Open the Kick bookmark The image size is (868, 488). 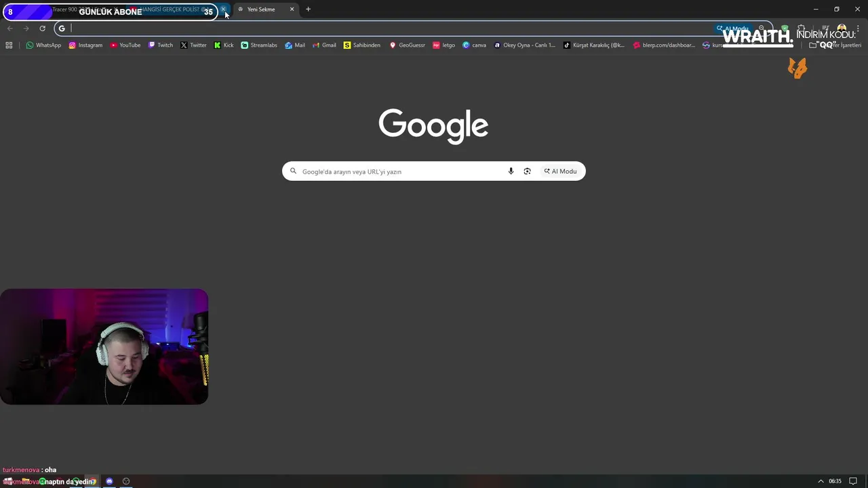[224, 45]
